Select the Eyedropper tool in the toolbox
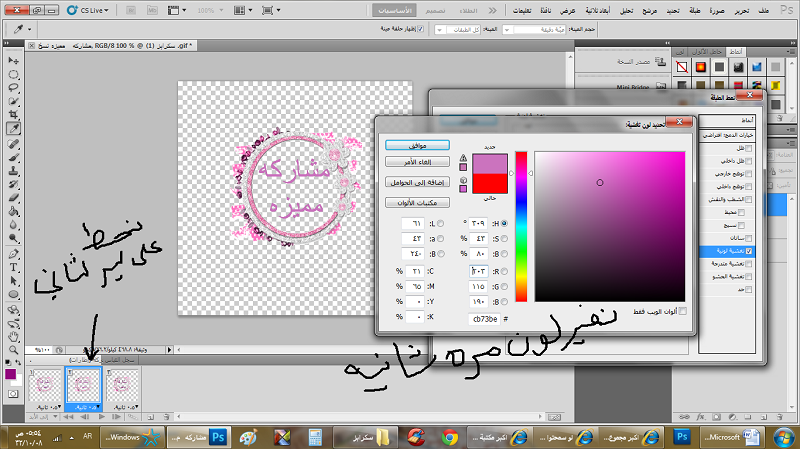This screenshot has width=800, height=449. click(15, 129)
